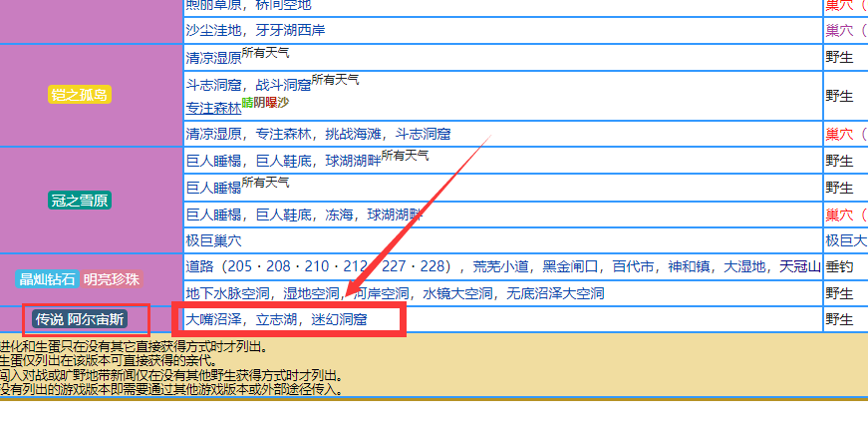Go to the 迷幻洞窟 location page

[339, 319]
